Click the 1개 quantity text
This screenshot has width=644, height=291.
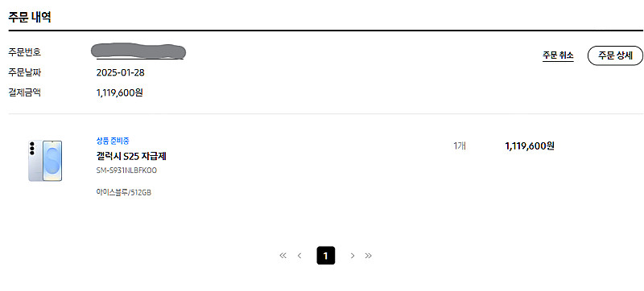[x=460, y=146]
